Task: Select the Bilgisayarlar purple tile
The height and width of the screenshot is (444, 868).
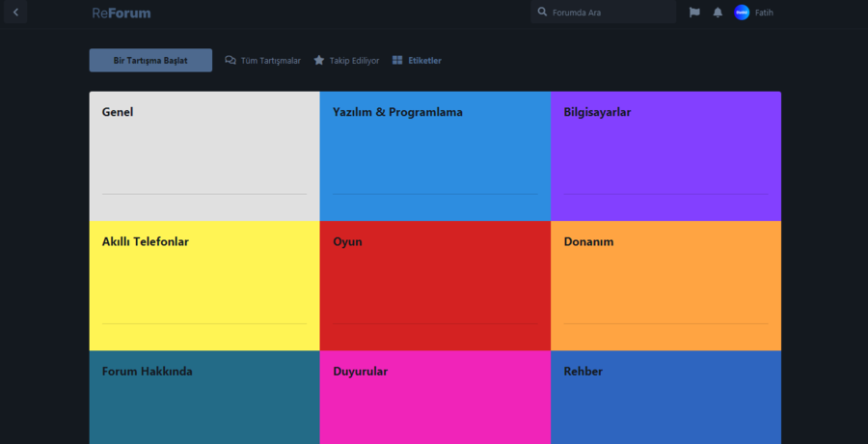Action: (665, 154)
